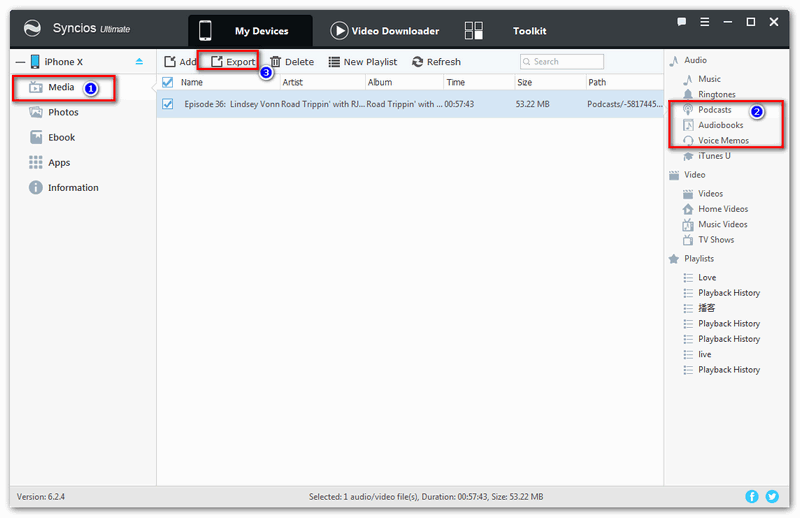800x518 pixels.
Task: Select Ringtones under Audio
Action: tap(709, 94)
